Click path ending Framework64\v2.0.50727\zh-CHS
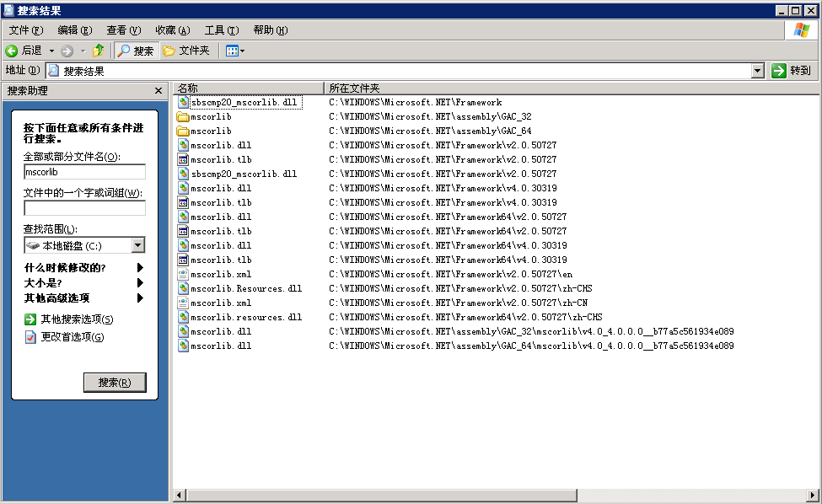The width and height of the screenshot is (822, 504). pyautogui.click(x=465, y=317)
